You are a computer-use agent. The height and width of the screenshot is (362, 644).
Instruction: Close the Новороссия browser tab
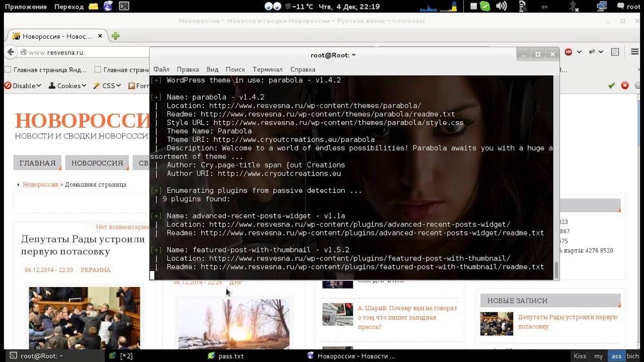[x=100, y=36]
